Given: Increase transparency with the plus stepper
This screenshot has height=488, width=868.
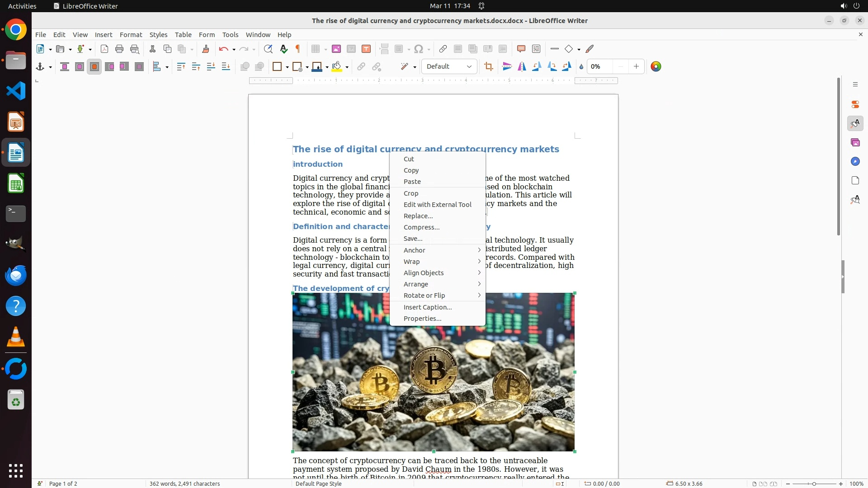Looking at the screenshot, I should click(636, 67).
